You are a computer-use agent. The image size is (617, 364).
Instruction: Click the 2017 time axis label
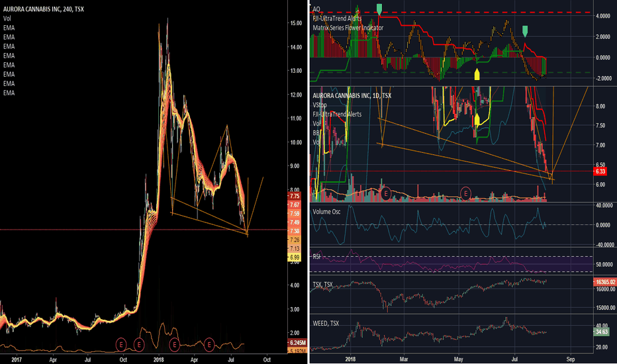click(16, 359)
